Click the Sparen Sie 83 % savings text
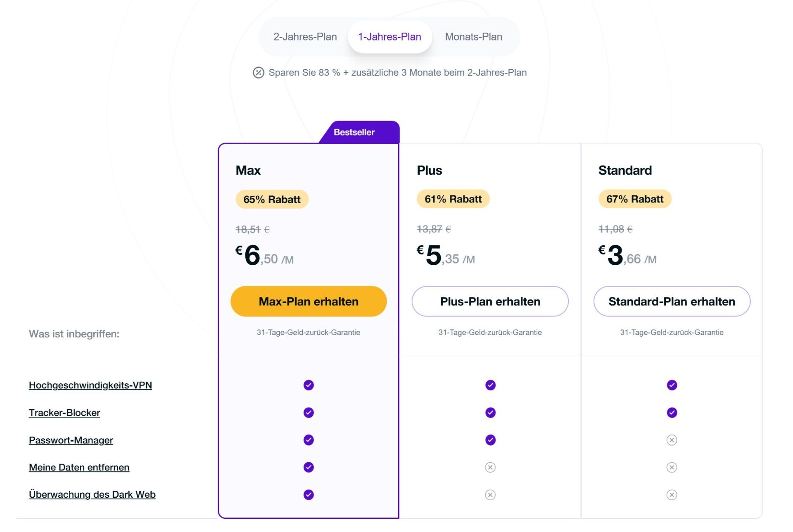Image resolution: width=793 pixels, height=532 pixels. point(397,73)
